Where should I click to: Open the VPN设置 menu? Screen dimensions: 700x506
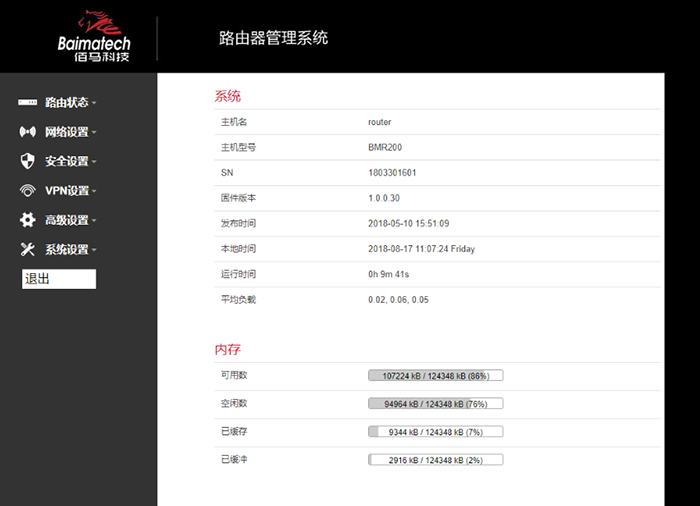[67, 191]
